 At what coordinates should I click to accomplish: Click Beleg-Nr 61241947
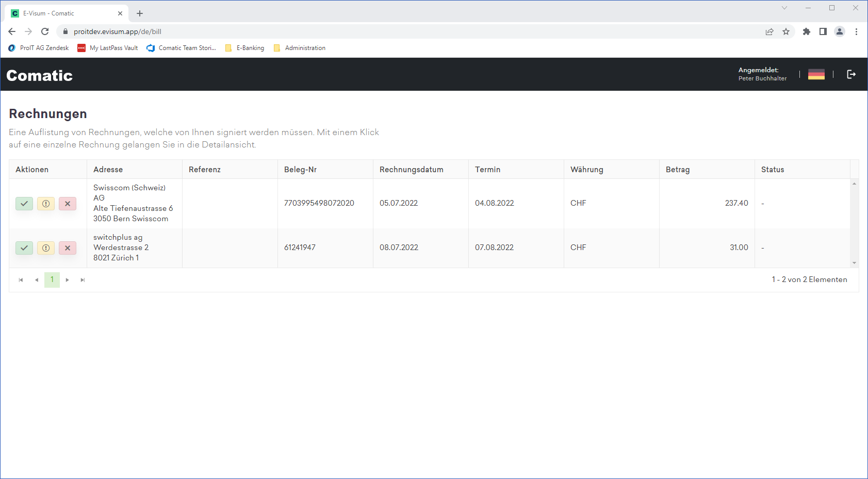pos(300,247)
